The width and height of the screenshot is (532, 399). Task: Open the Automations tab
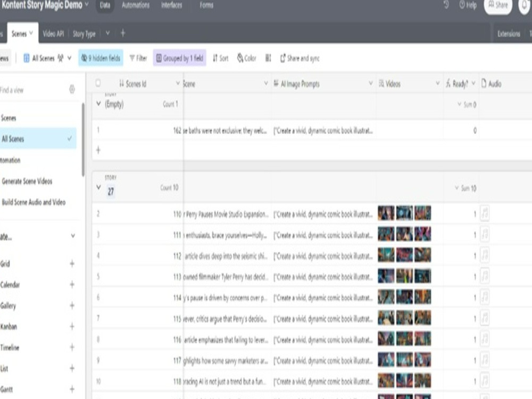point(135,5)
